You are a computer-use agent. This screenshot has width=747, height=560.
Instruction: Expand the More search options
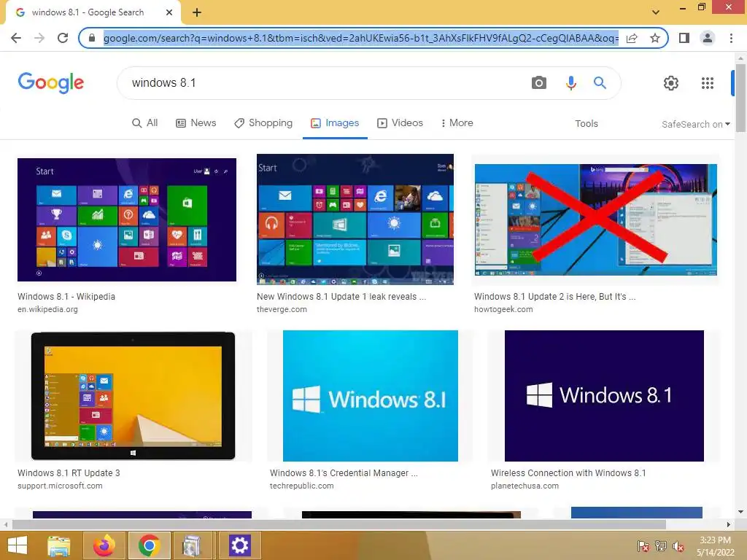click(457, 122)
